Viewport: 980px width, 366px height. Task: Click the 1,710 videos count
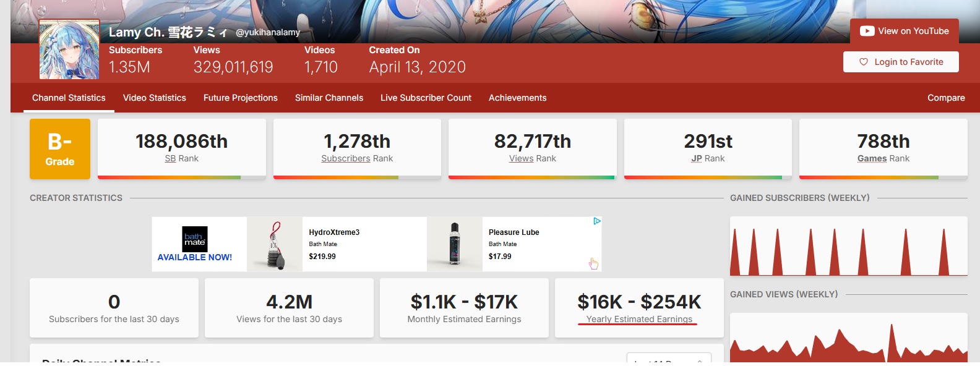321,67
